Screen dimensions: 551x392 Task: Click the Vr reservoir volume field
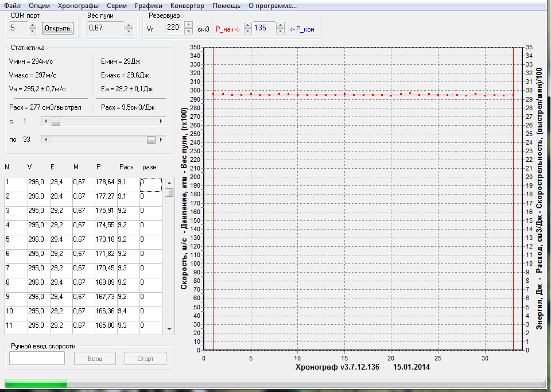click(174, 28)
